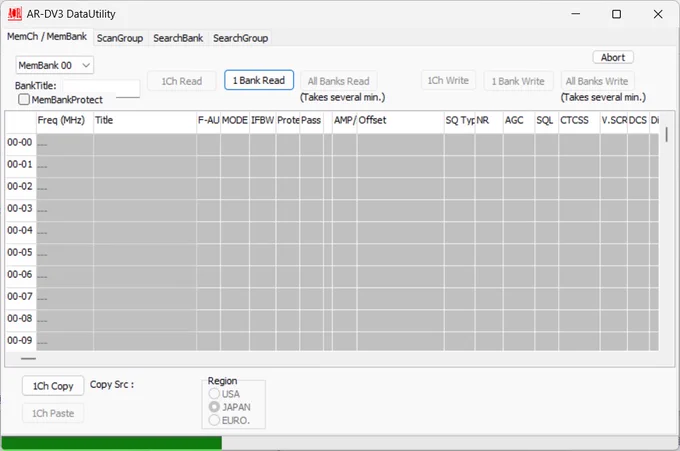Click the 1Ch Write button
680x451 pixels.
pyautogui.click(x=448, y=81)
